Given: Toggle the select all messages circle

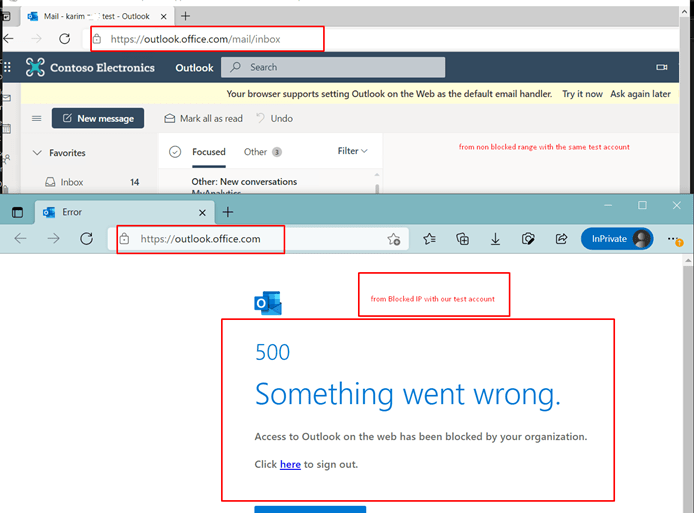Looking at the screenshot, I should 175,152.
